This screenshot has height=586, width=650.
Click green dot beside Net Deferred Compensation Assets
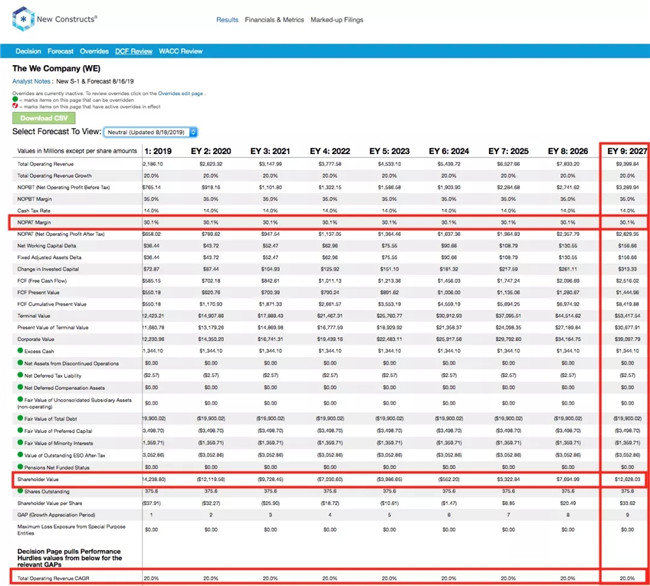coord(20,387)
